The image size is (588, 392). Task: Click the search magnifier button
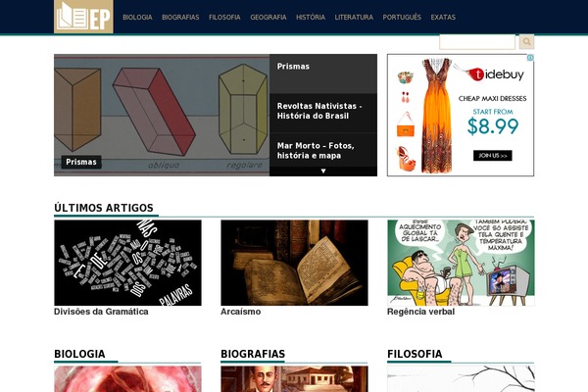[526, 41]
